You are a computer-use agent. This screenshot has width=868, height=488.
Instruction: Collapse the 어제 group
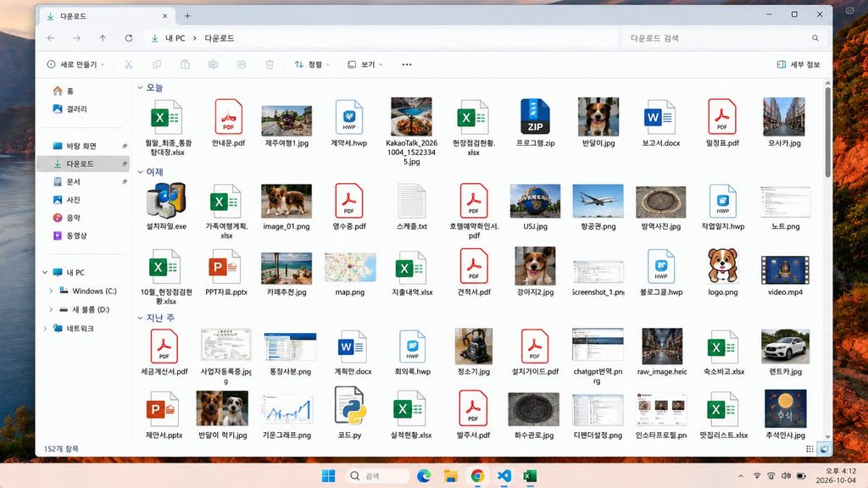tap(140, 172)
